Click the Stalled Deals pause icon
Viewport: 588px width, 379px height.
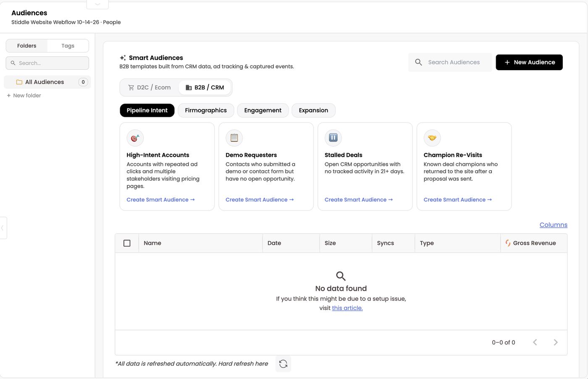click(333, 138)
